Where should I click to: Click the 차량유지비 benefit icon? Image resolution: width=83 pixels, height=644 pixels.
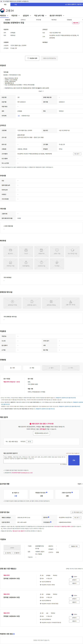tap(41, 252)
